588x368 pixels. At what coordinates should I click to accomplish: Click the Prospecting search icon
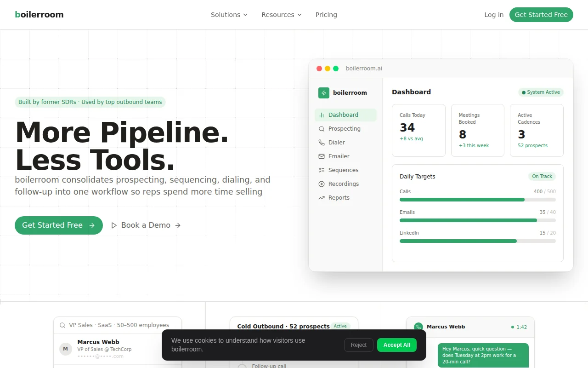click(x=322, y=129)
